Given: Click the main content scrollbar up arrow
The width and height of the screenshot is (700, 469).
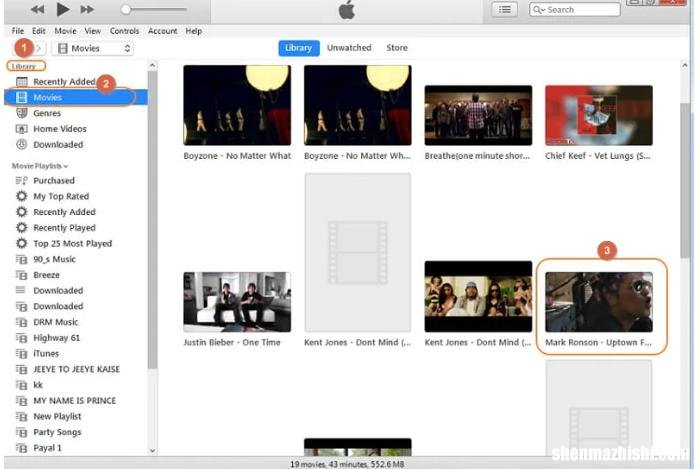Looking at the screenshot, I should [x=684, y=66].
